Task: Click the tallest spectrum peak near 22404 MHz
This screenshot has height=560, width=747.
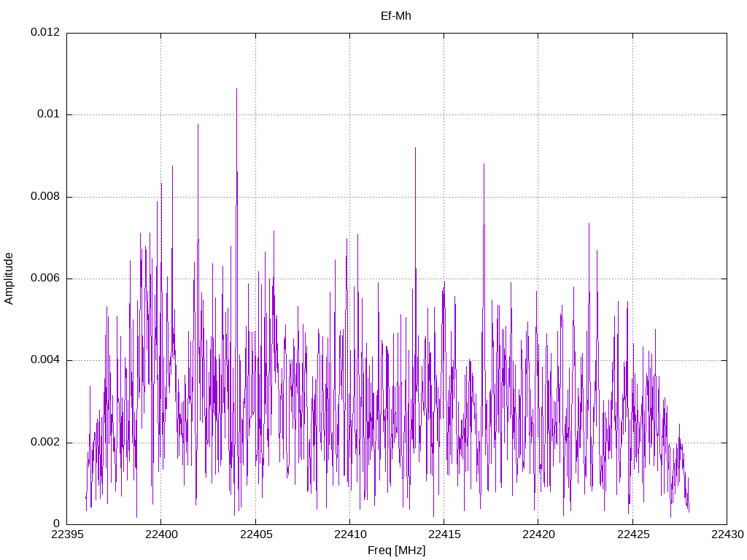Action: point(237,89)
